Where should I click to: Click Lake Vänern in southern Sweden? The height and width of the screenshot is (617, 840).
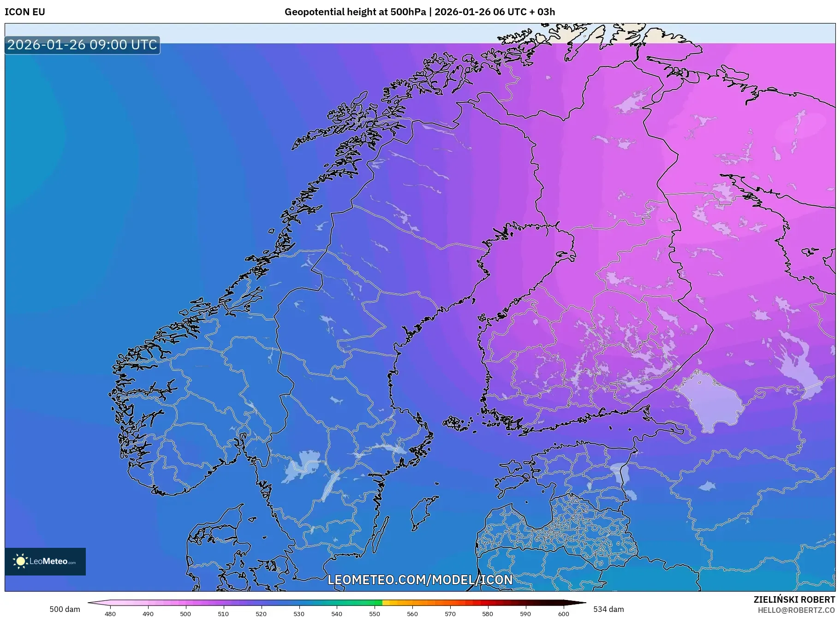tap(301, 466)
